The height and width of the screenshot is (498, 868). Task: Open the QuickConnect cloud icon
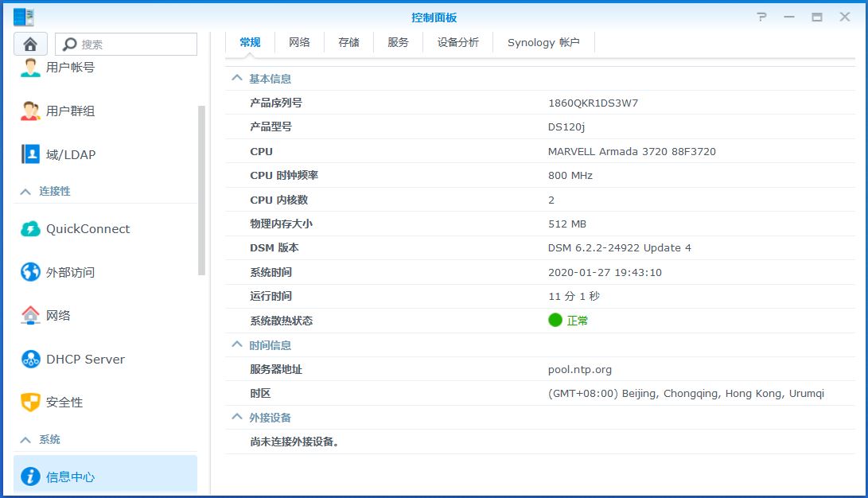30,228
